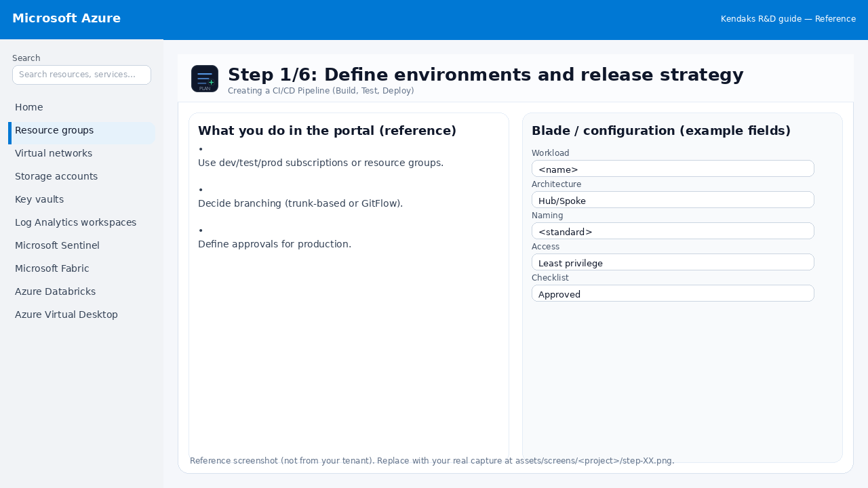Click Kendaks R&D guide — Reference text

click(x=788, y=19)
